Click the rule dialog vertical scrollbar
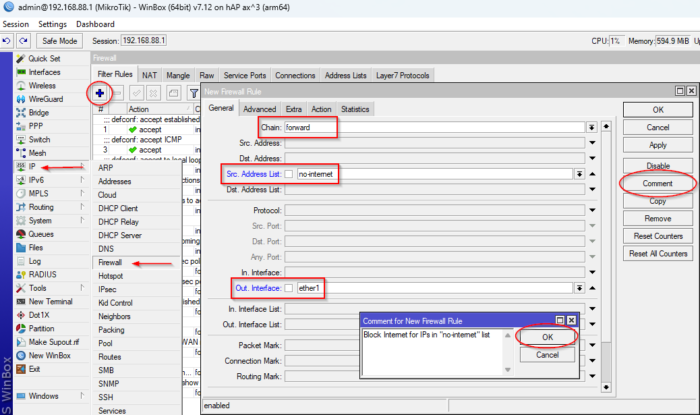 tap(606, 257)
